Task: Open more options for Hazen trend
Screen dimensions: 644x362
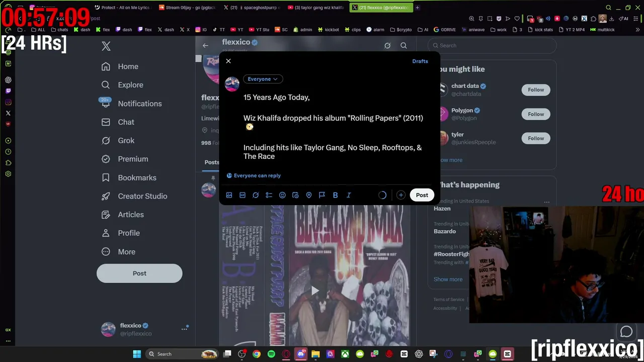Action: coord(546,202)
